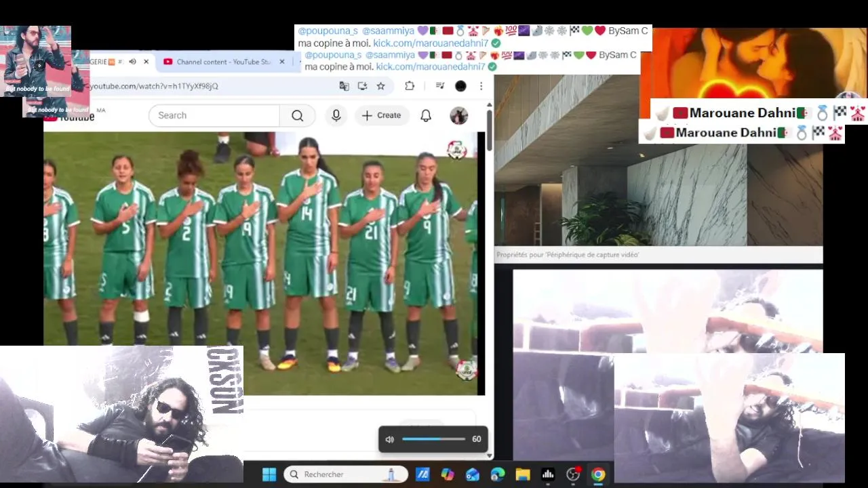This screenshot has width=868, height=488.
Task: Click the kick.com/marouanedahni7 link in top line
Action: pos(431,43)
